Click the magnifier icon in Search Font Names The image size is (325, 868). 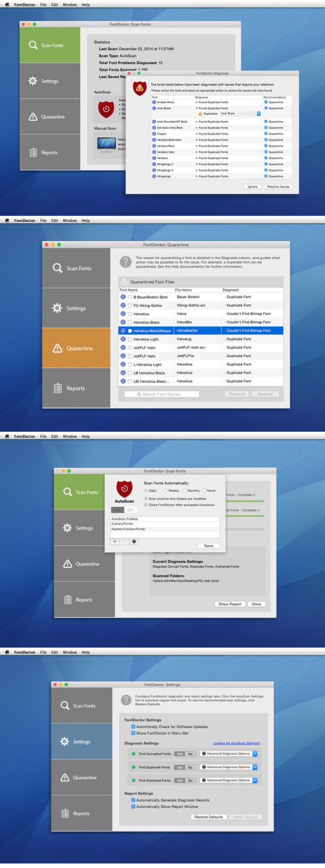pyautogui.click(x=139, y=394)
